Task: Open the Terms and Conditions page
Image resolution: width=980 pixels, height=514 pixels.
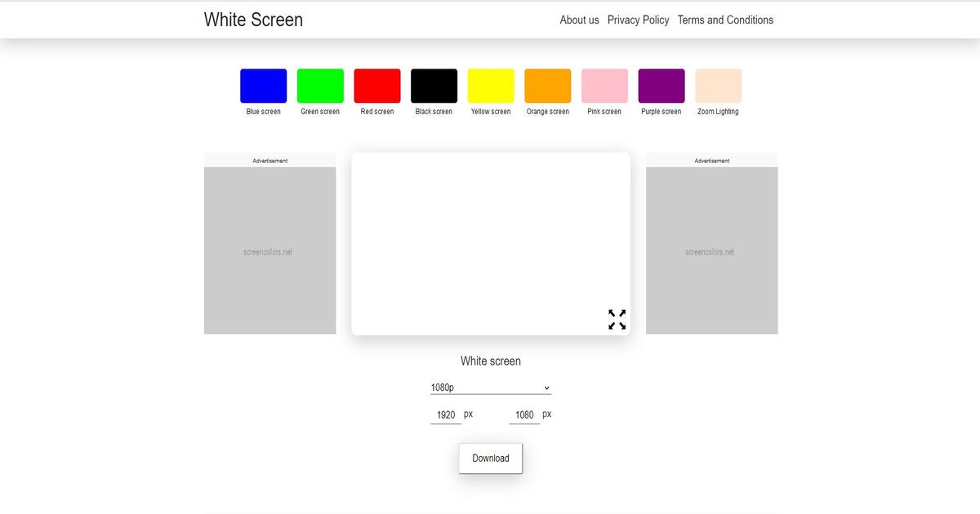Action: click(x=725, y=20)
